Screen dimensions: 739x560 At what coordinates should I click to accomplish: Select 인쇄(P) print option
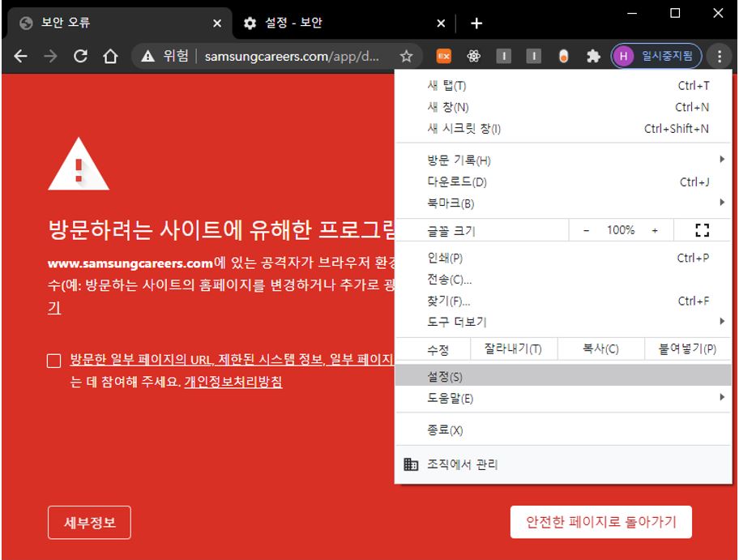(563, 258)
